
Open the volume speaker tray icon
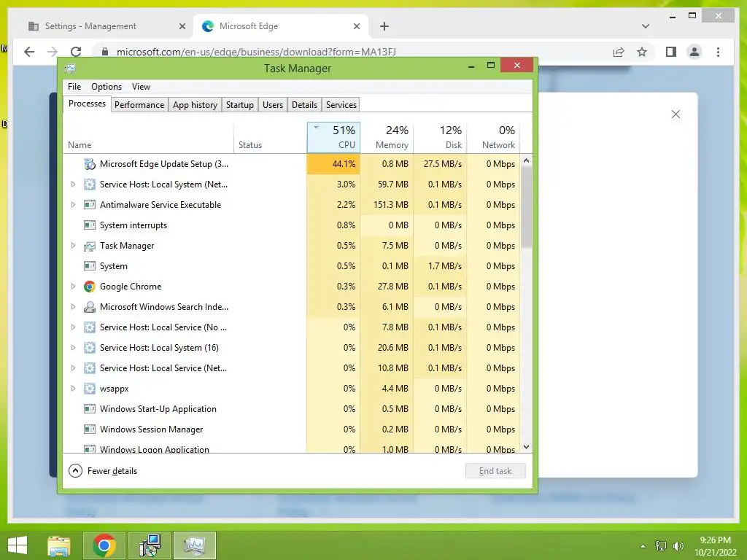coord(678,546)
